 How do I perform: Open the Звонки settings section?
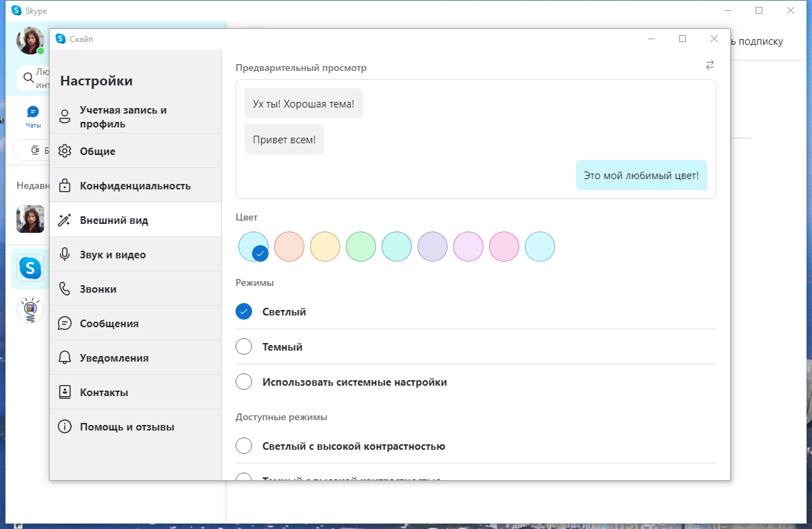click(136, 289)
